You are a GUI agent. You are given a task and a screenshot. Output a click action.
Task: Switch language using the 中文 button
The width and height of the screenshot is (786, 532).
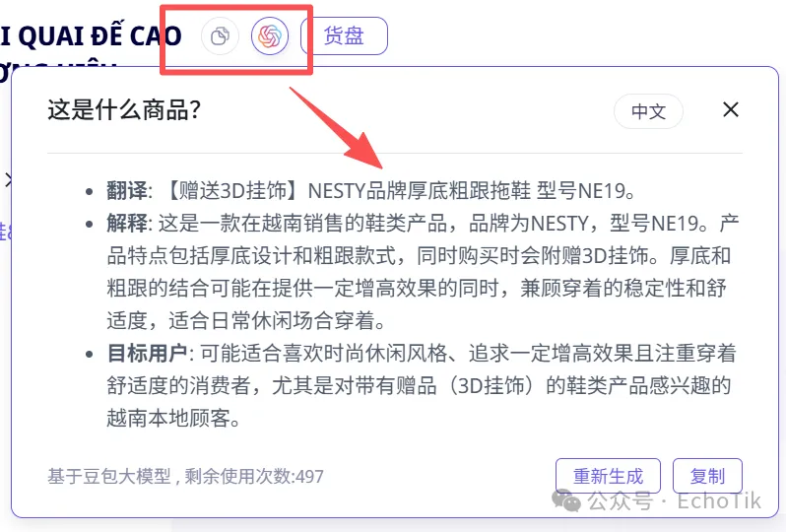click(648, 111)
